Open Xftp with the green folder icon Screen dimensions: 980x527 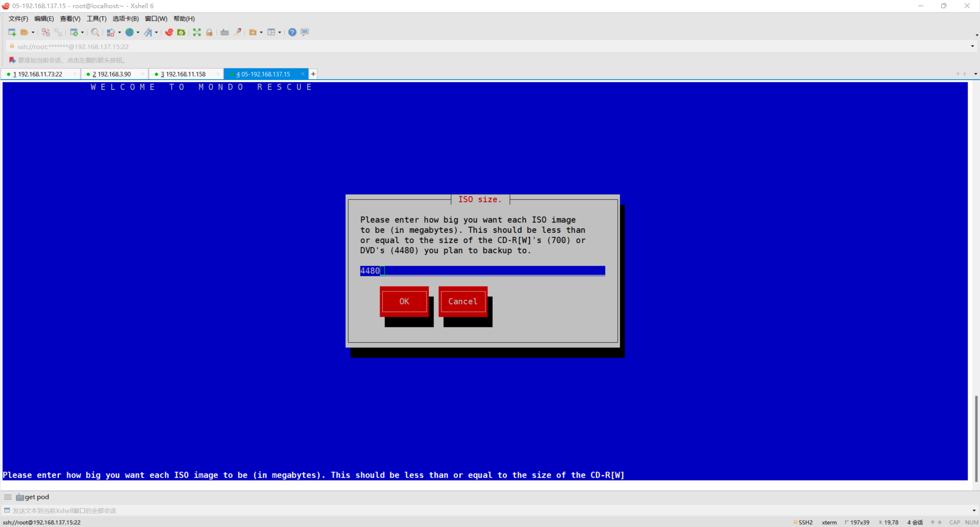tap(181, 32)
